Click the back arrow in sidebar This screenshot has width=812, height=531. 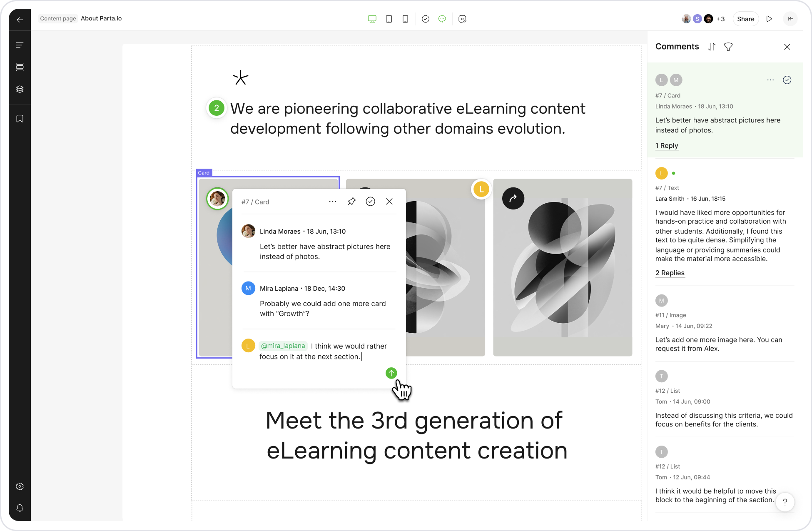click(20, 20)
